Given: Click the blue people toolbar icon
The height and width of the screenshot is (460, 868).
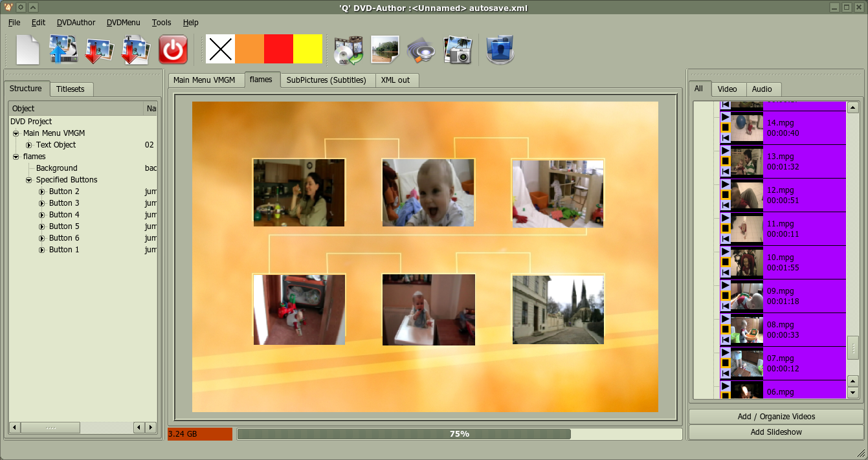Looking at the screenshot, I should point(500,50).
